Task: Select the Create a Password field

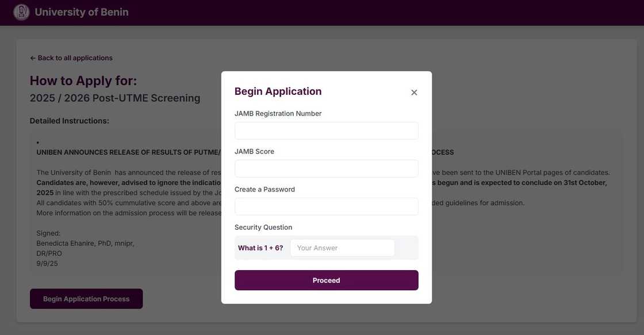Action: pyautogui.click(x=327, y=207)
